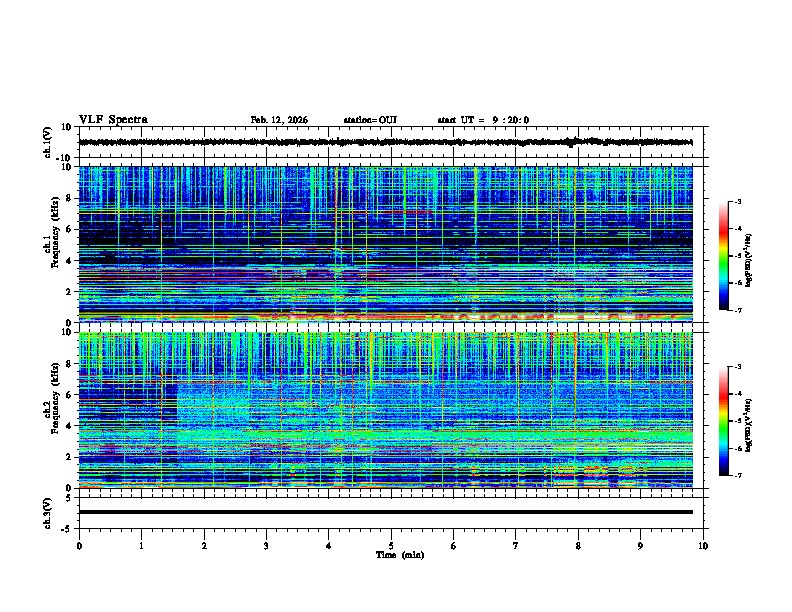Click inside the ch.2 frequency spectrogram
This screenshot has height=612, width=792.
(x=385, y=410)
